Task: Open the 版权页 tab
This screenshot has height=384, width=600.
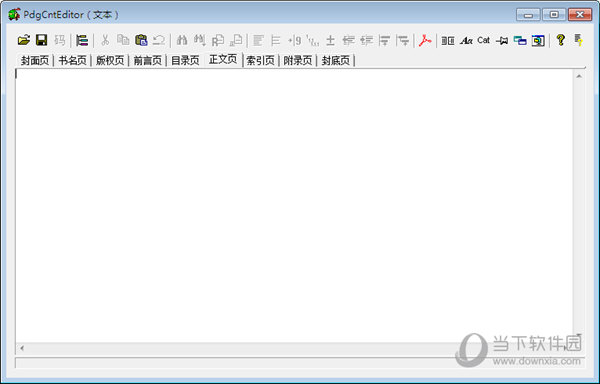Action: pyautogui.click(x=110, y=60)
